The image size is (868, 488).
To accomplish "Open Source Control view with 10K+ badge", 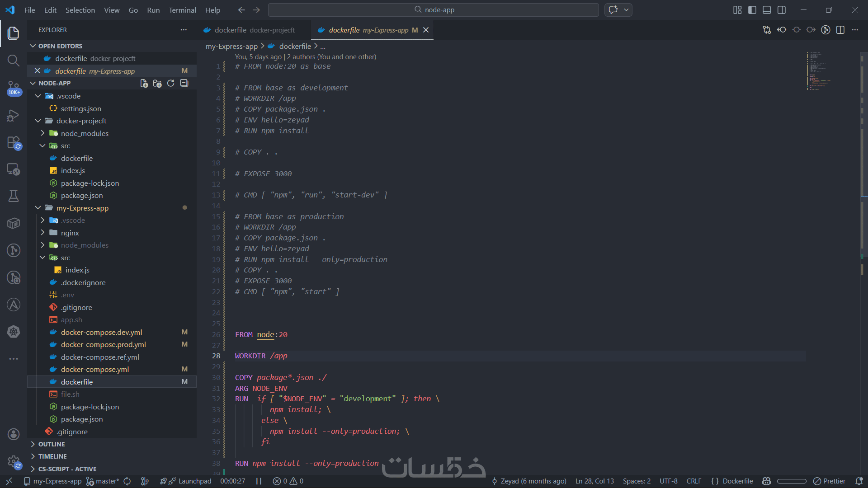I will (x=14, y=88).
